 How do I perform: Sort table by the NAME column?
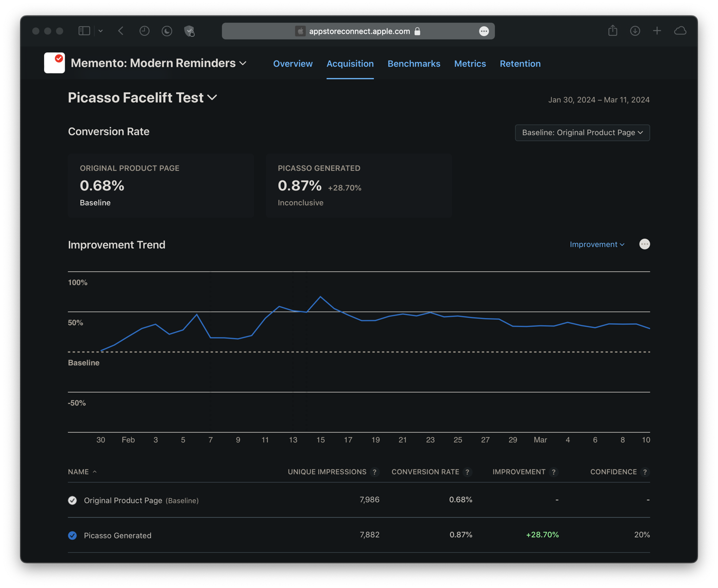pyautogui.click(x=82, y=472)
